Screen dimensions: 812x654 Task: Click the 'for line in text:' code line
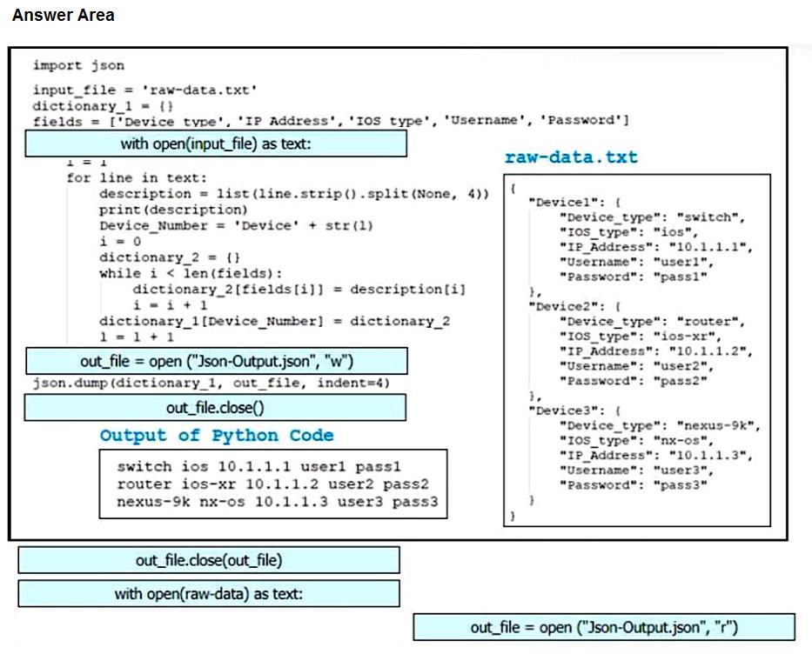coord(137,177)
